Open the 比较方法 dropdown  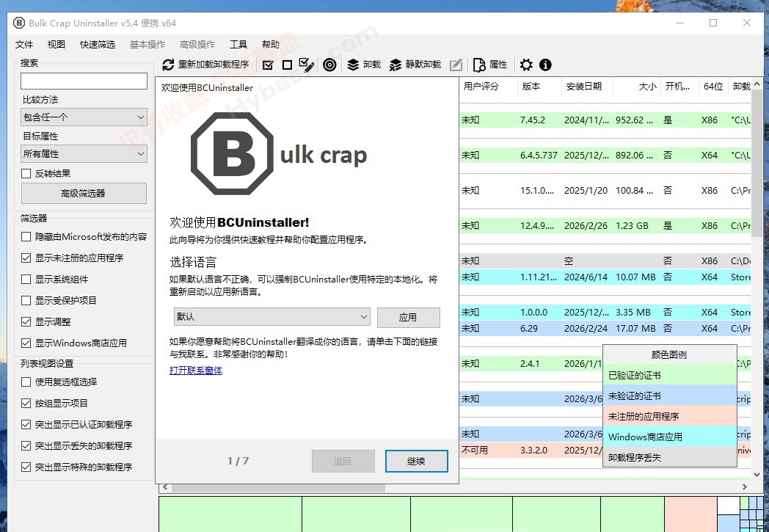tap(83, 117)
